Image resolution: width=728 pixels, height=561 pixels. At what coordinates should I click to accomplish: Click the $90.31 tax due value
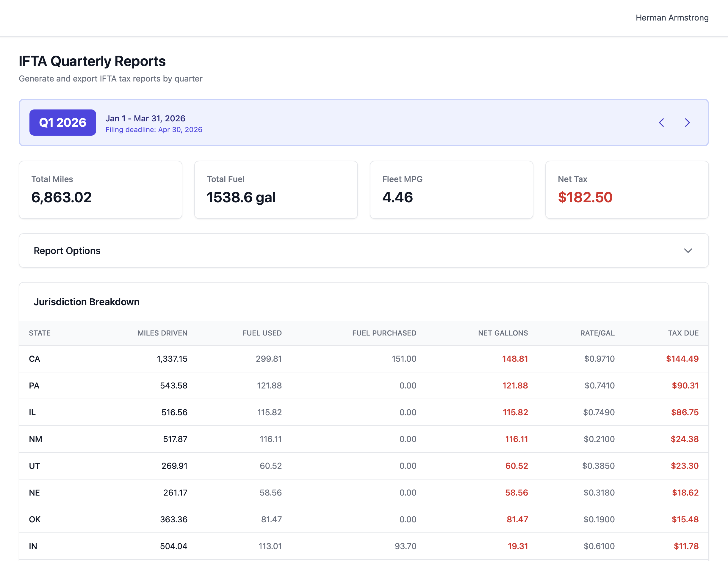tap(685, 386)
